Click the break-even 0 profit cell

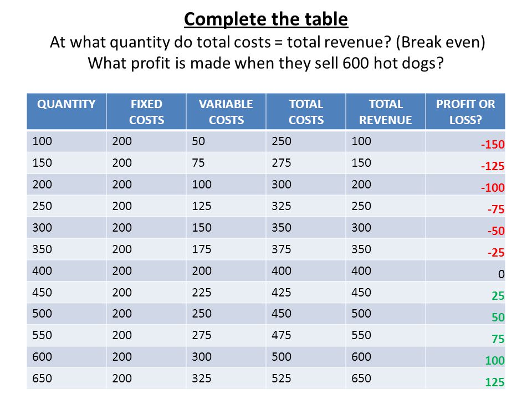click(465, 271)
